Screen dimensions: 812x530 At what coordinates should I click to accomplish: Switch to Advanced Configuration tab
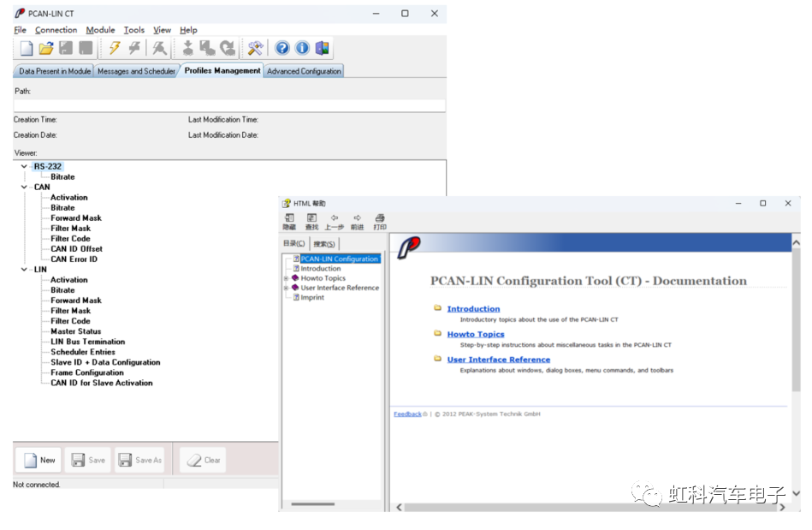304,71
